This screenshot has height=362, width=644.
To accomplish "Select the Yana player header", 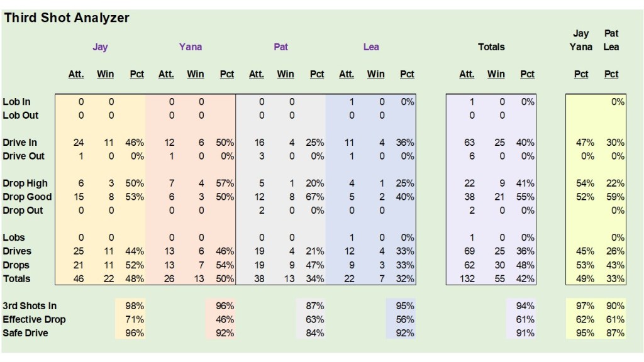I will coord(191,47).
